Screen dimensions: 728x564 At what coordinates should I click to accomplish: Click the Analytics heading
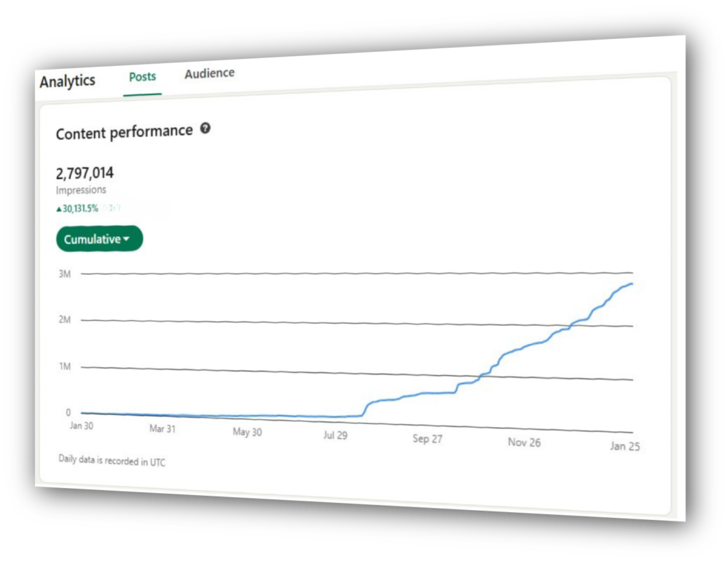click(68, 81)
